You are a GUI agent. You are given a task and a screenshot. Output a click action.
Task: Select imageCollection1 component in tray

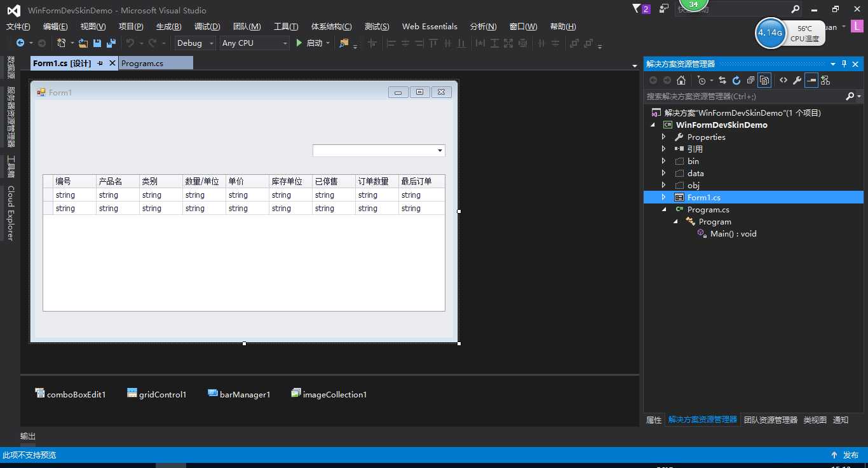pyautogui.click(x=329, y=394)
